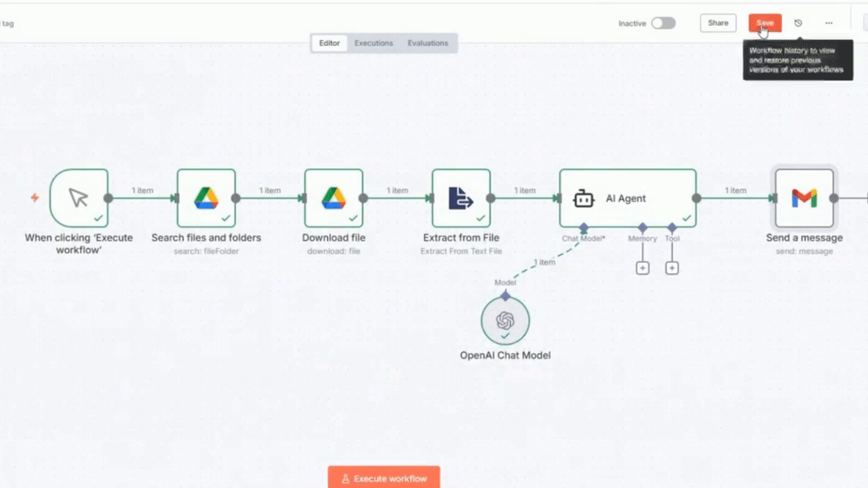
Task: Click the output dot of AI Agent node
Action: click(696, 199)
